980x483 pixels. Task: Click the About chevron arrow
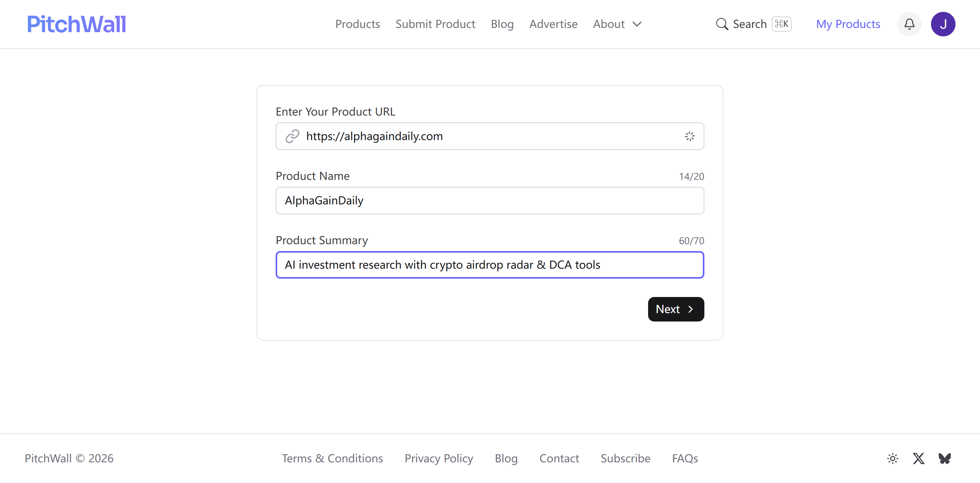637,24
